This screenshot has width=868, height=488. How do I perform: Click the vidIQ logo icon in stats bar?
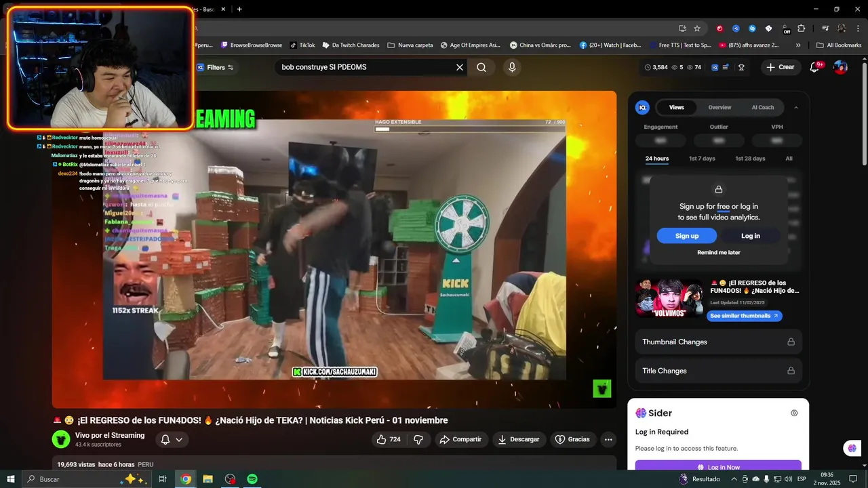(715, 67)
